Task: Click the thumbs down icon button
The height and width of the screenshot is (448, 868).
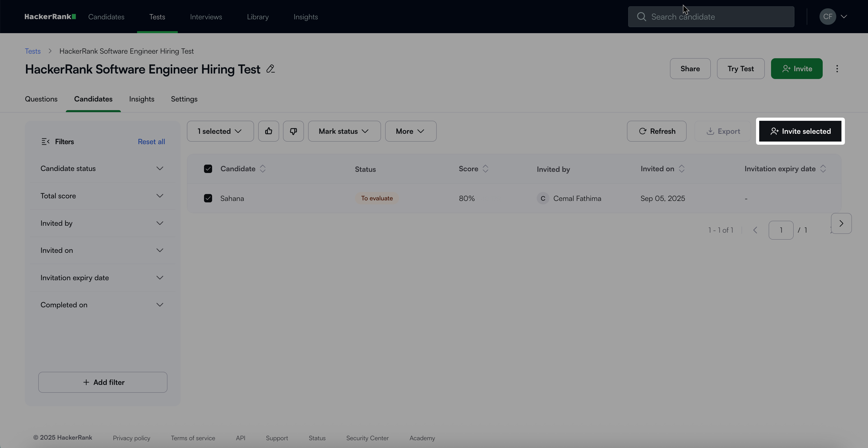Action: point(293,131)
